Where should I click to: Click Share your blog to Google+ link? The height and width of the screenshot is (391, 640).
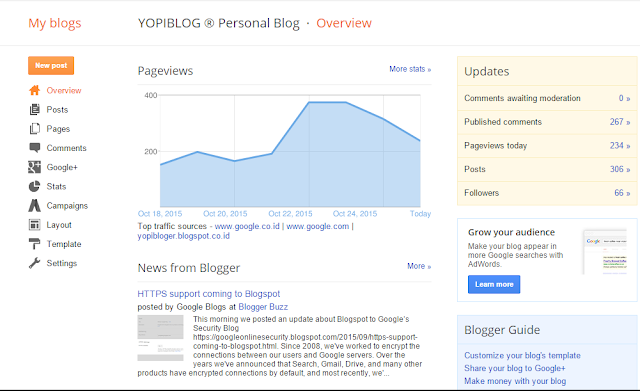tap(514, 368)
